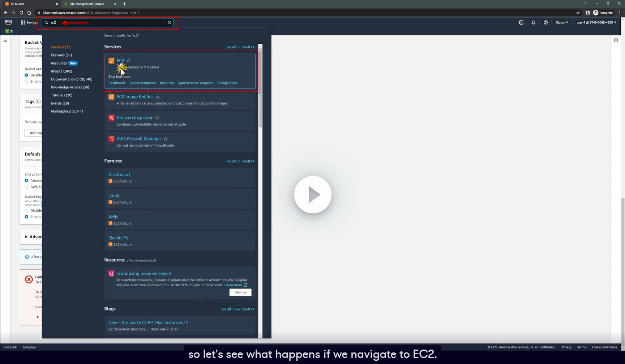Bookmark this page with the star icon
Image resolution: width=625 pixels, height=364 pixels.
coord(578,13)
